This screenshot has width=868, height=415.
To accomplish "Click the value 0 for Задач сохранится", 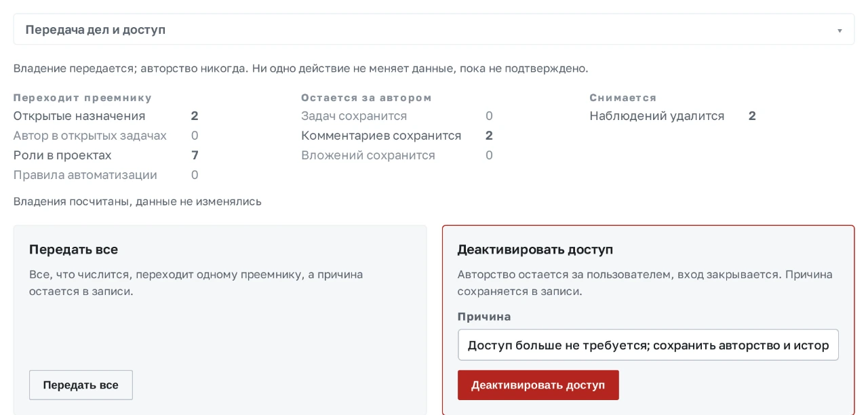I will pos(489,116).
